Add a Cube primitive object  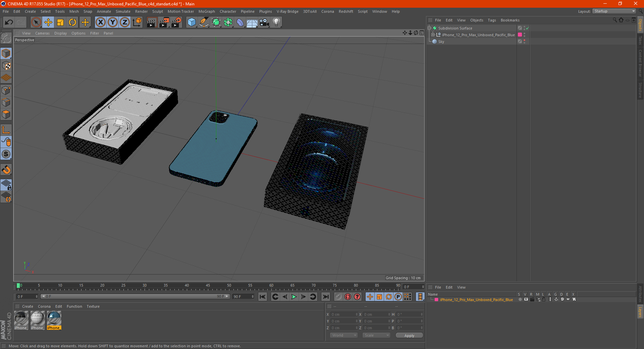[192, 22]
